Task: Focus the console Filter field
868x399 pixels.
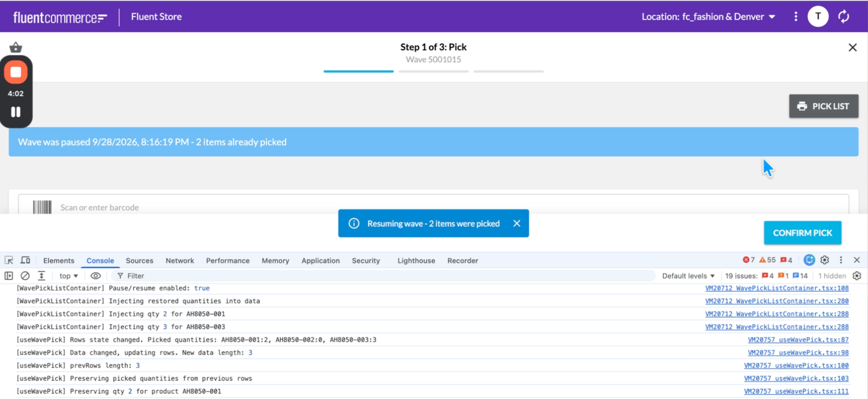Action: 383,276
